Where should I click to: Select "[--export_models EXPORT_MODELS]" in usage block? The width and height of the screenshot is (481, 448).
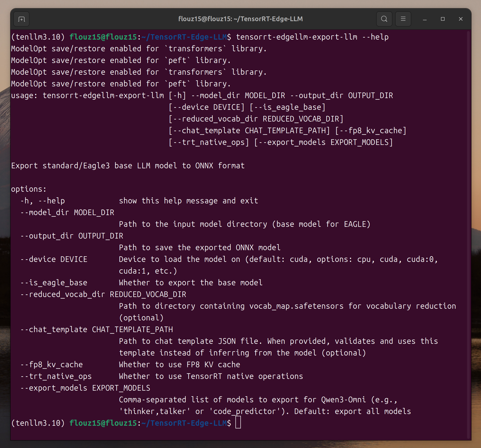pyautogui.click(x=324, y=142)
